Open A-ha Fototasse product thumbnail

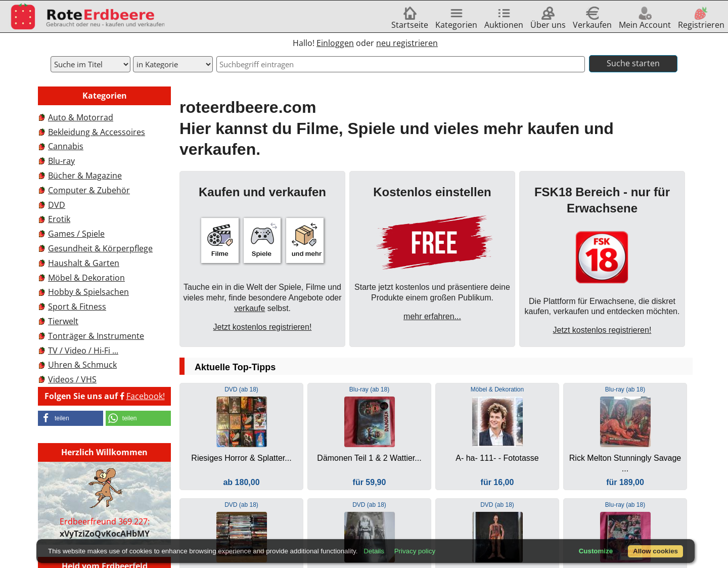click(x=497, y=422)
